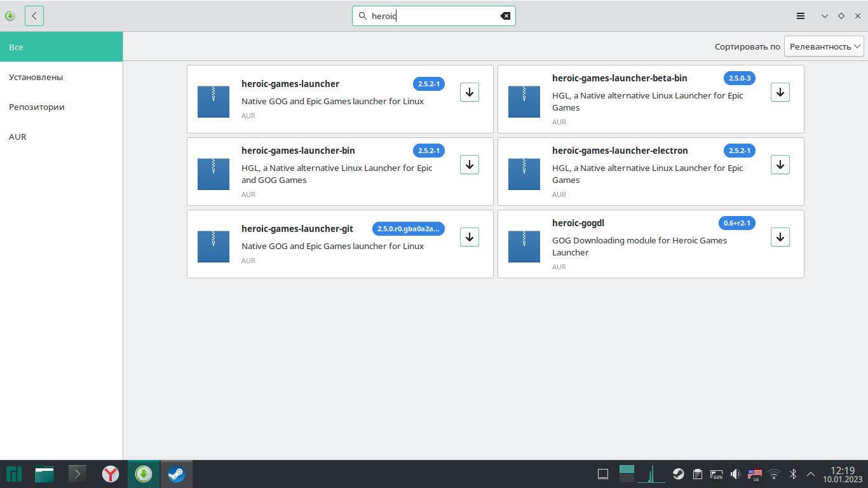Expand hidden system tray icons
Image resolution: width=868 pixels, height=488 pixels.
pos(811,474)
